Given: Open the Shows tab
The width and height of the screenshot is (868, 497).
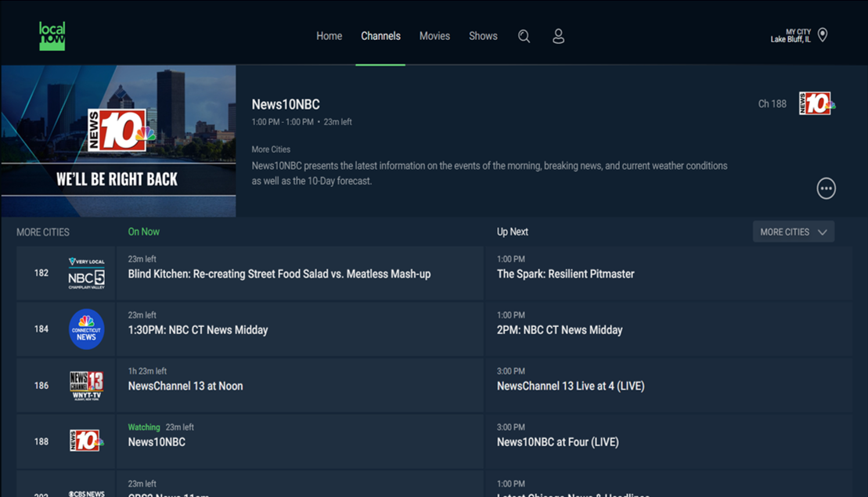Looking at the screenshot, I should click(483, 36).
